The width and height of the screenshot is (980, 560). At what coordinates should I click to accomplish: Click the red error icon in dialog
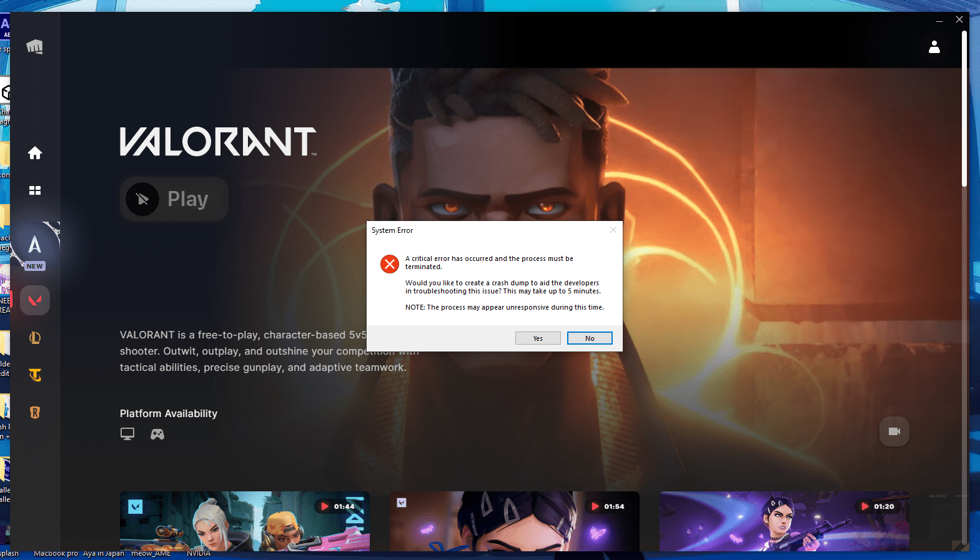(x=390, y=264)
